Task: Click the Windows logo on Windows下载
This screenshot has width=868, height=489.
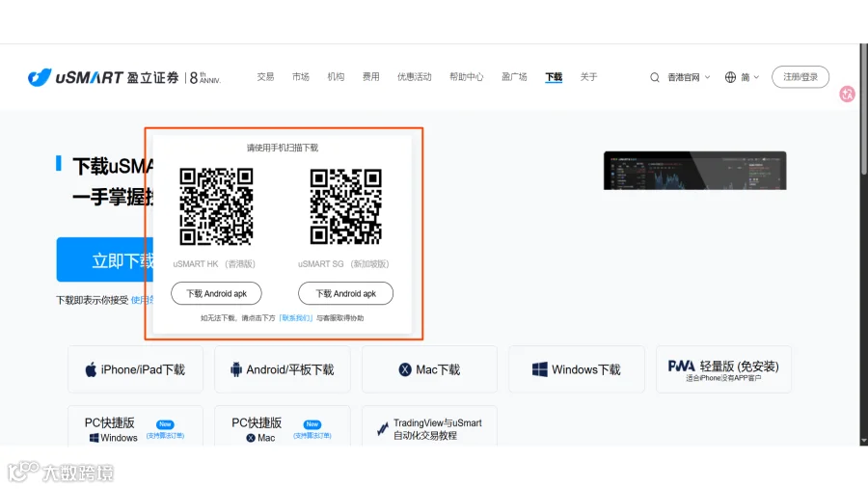Action: pos(540,369)
